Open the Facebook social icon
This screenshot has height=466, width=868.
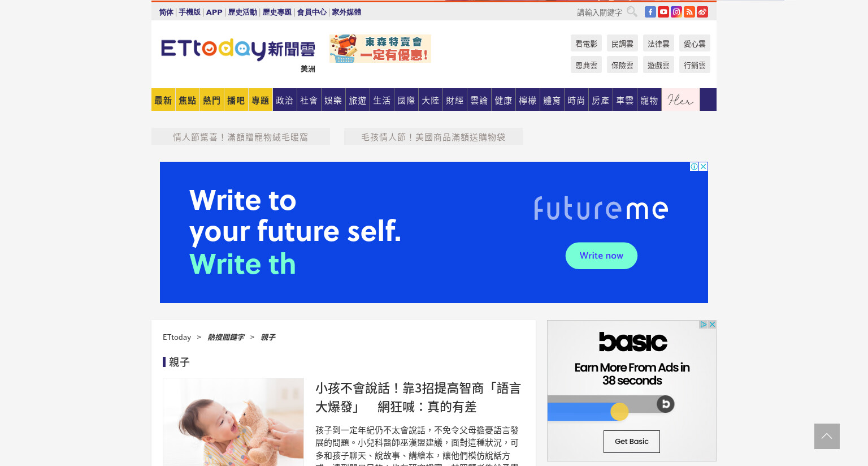(x=650, y=12)
